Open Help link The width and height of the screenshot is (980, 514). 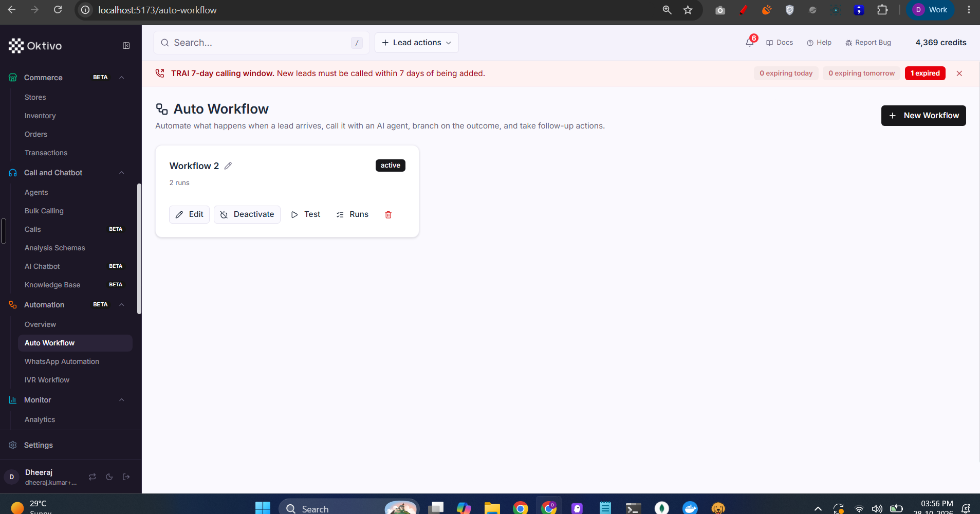tap(819, 43)
